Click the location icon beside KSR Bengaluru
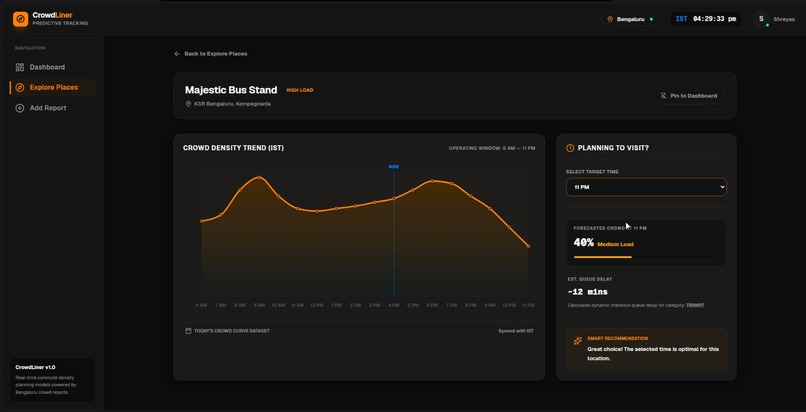This screenshot has width=806, height=412. pos(188,104)
